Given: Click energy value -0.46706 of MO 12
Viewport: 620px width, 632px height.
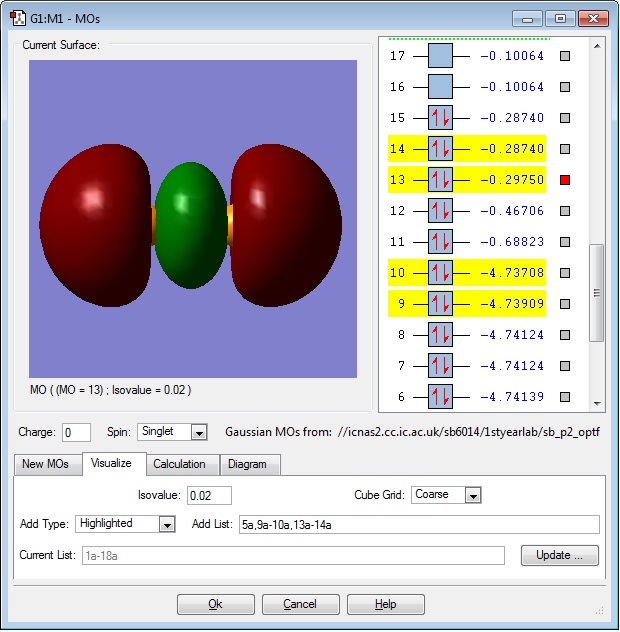Looking at the screenshot, I should tap(512, 211).
